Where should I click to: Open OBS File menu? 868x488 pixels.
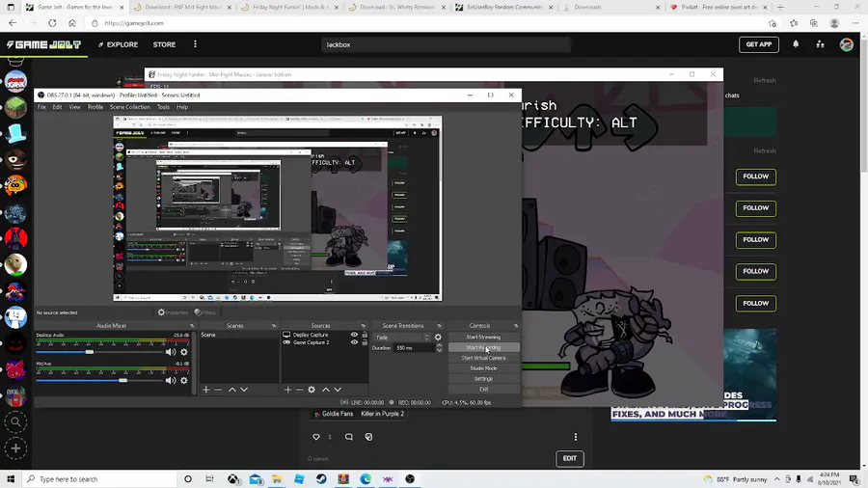[x=41, y=107]
